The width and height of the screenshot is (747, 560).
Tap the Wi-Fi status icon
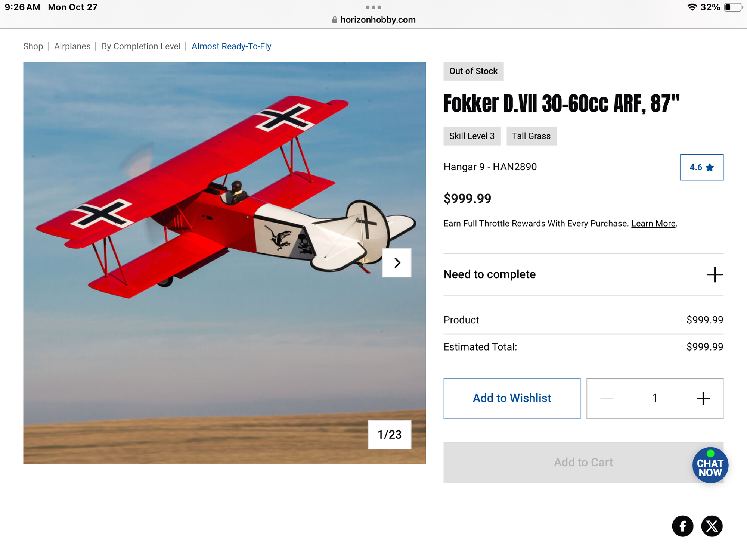[692, 7]
